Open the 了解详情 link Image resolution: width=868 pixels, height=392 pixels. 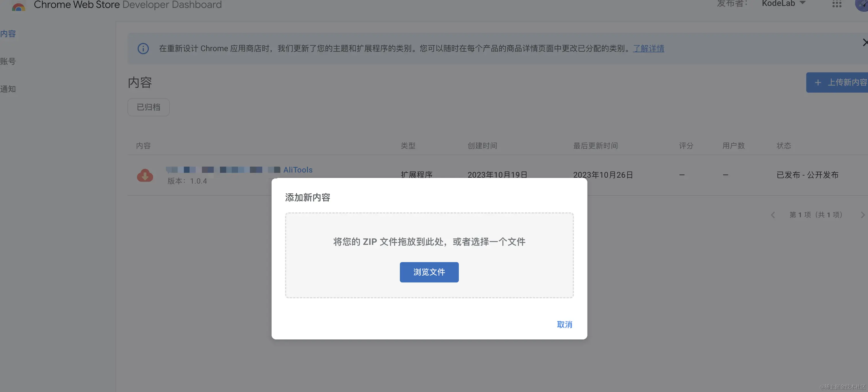point(648,49)
